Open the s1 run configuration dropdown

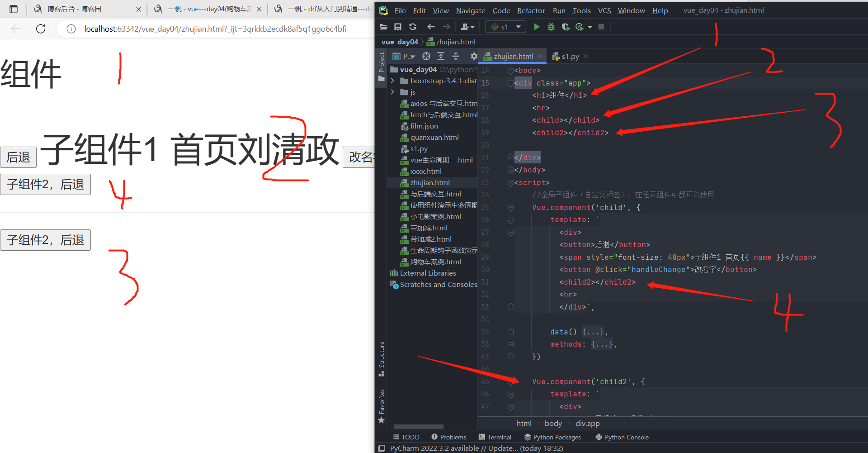(x=505, y=27)
